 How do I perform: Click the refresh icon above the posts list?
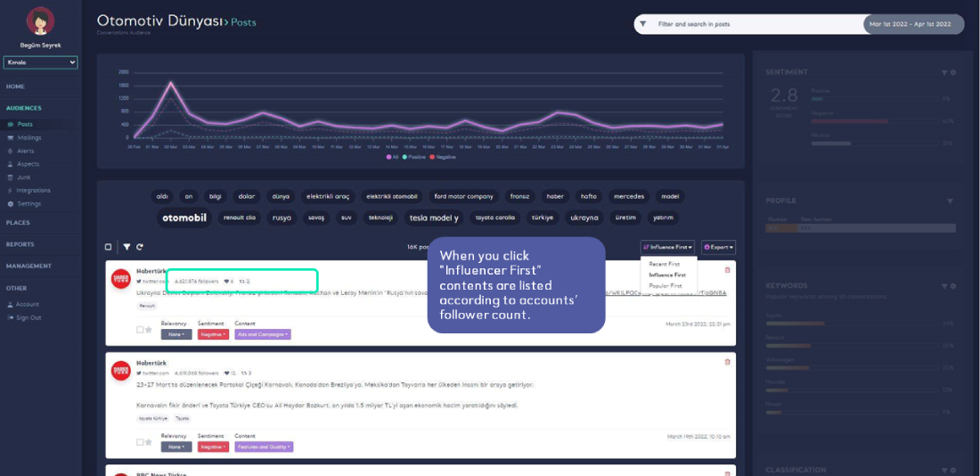pyautogui.click(x=140, y=247)
